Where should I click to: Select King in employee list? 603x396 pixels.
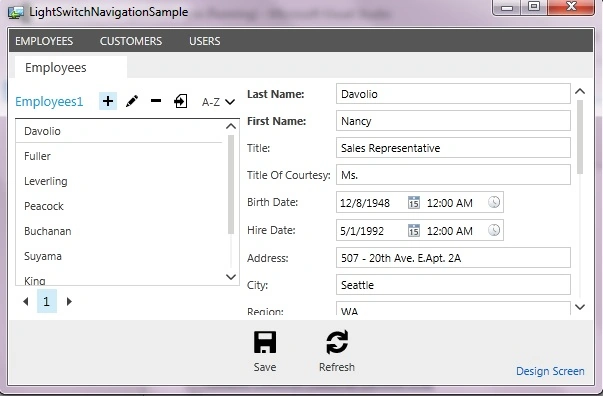tap(119, 279)
